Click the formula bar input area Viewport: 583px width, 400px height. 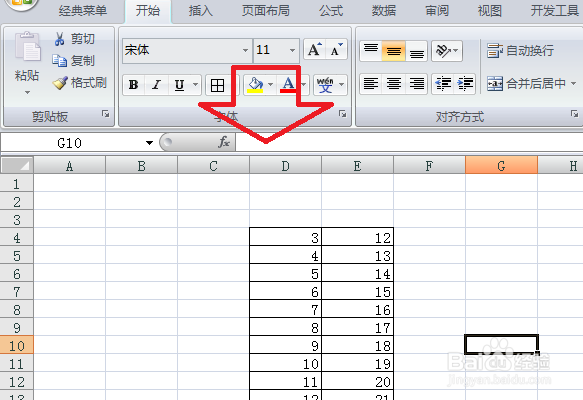coord(409,143)
